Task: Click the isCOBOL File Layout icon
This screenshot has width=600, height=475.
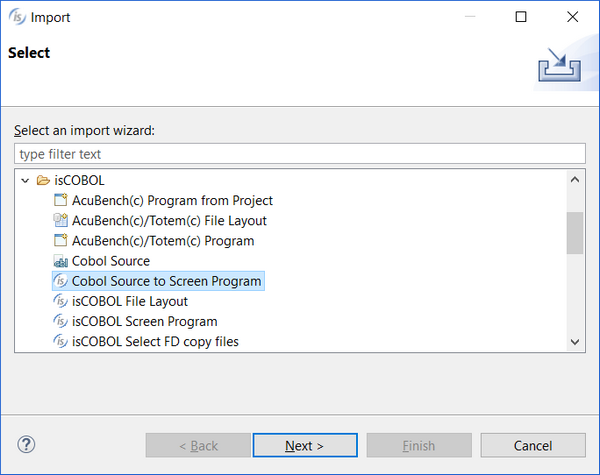Action: pos(60,301)
